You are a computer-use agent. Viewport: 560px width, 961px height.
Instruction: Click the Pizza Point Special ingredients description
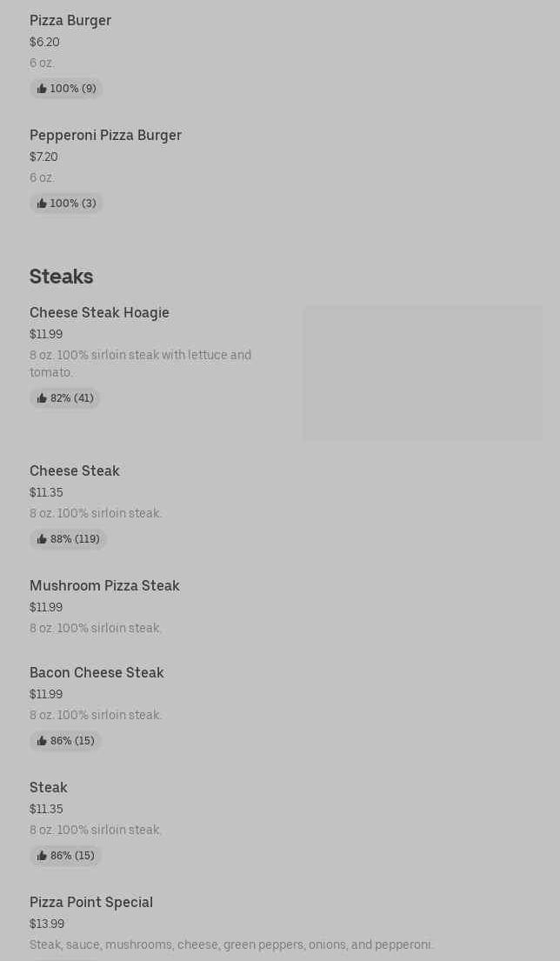tap(231, 944)
